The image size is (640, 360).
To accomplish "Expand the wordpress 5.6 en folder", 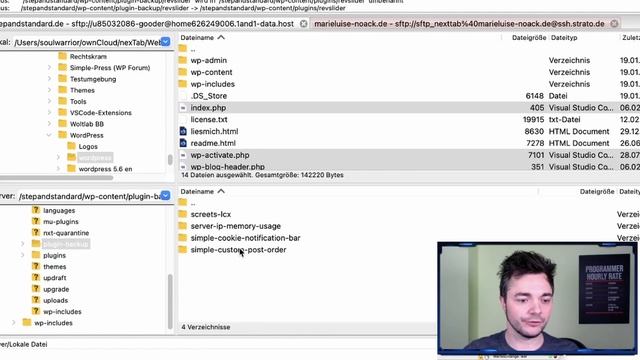I will tap(58, 169).
